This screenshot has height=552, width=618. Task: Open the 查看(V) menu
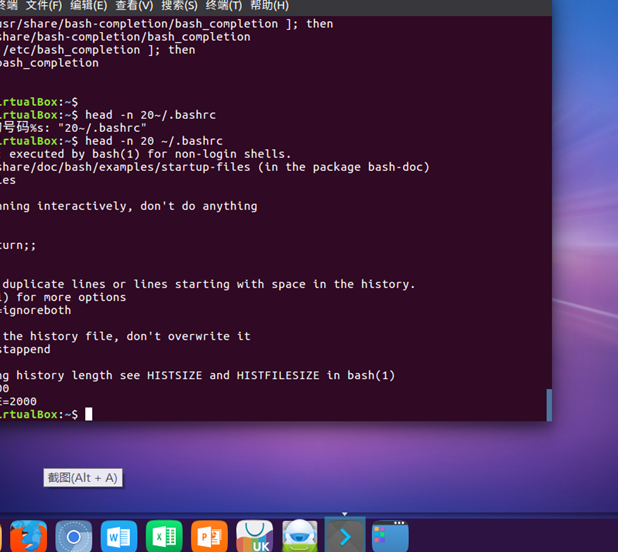click(x=134, y=6)
